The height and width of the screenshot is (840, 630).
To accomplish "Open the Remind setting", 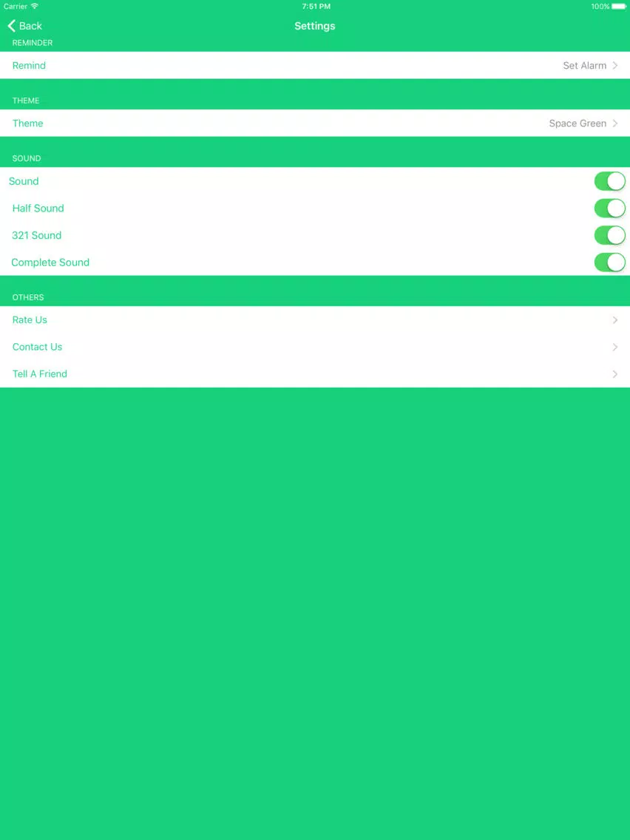I will 315,65.
